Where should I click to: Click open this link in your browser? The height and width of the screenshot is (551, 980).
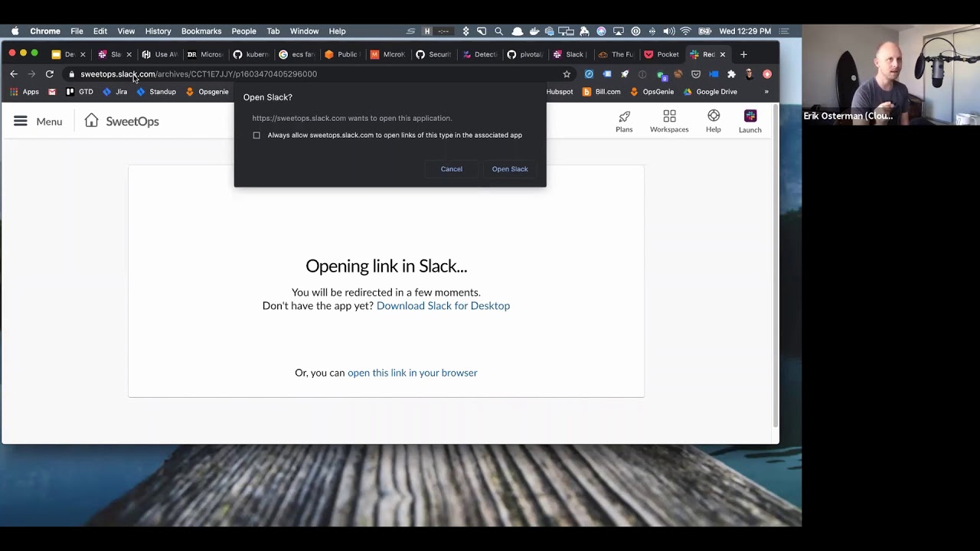(413, 373)
